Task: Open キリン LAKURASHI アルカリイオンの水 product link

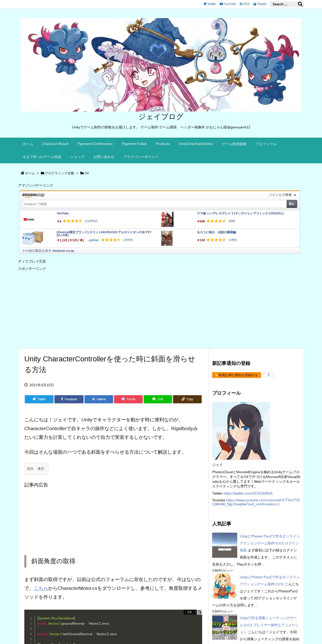Action: (x=104, y=233)
